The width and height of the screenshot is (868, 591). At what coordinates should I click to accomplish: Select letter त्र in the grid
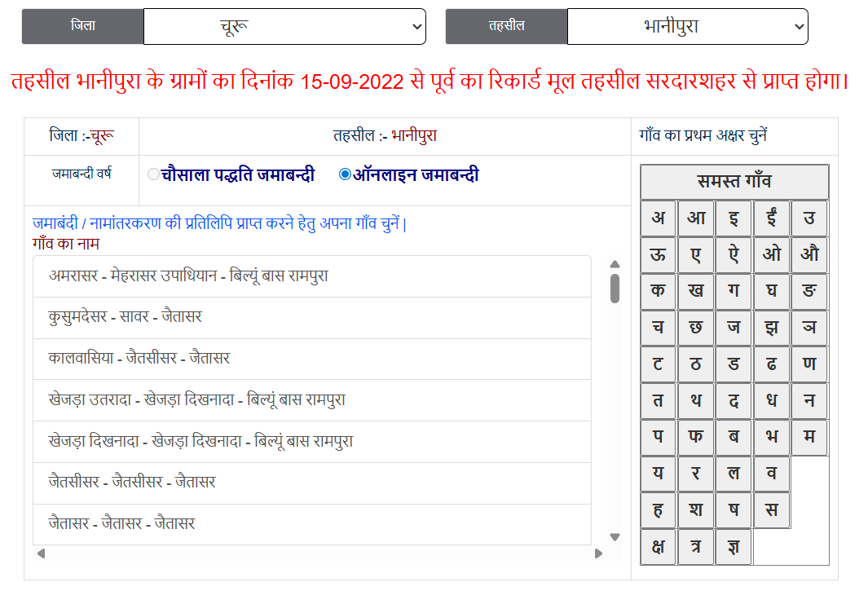click(695, 546)
